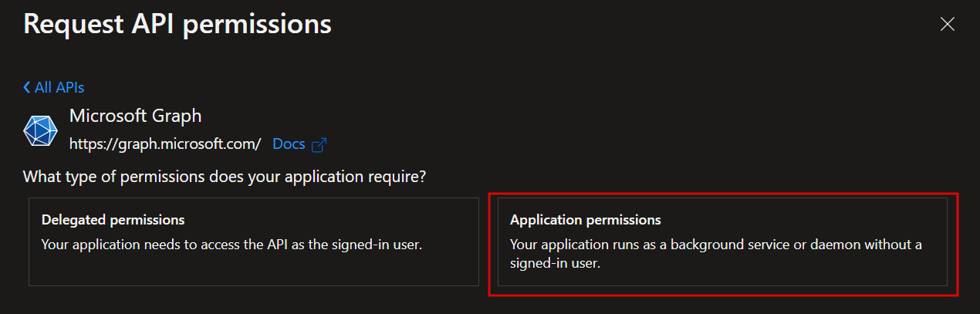Go back via the All APIs link
The width and height of the screenshot is (980, 314).
pyautogui.click(x=54, y=87)
